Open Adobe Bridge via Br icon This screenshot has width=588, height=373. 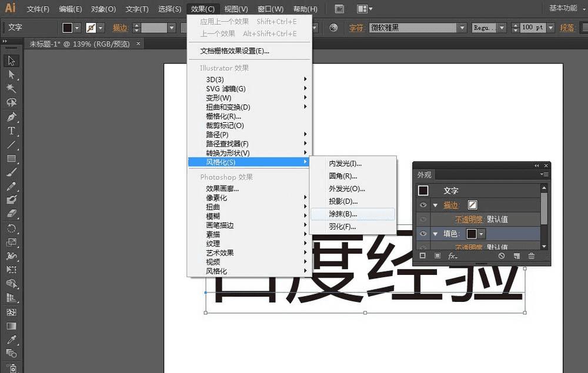(339, 9)
